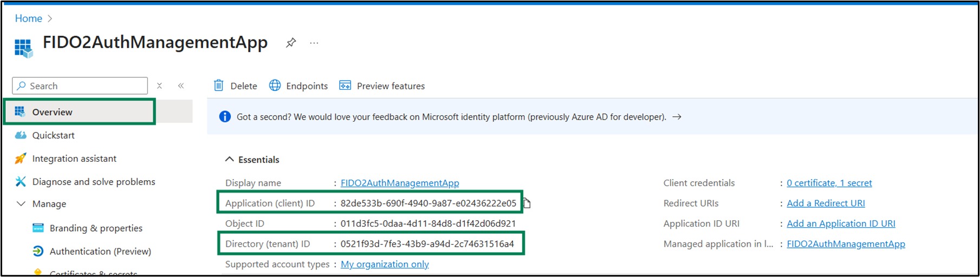Open the more options ellipsis menu
The width and height of the screenshot is (980, 277).
314,43
